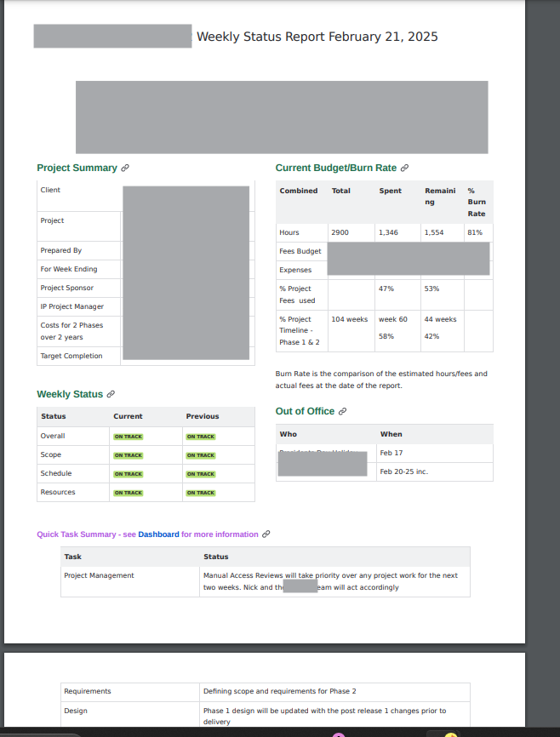560x737 pixels.
Task: Click the '% Burn Rate' column header
Action: pos(477,202)
